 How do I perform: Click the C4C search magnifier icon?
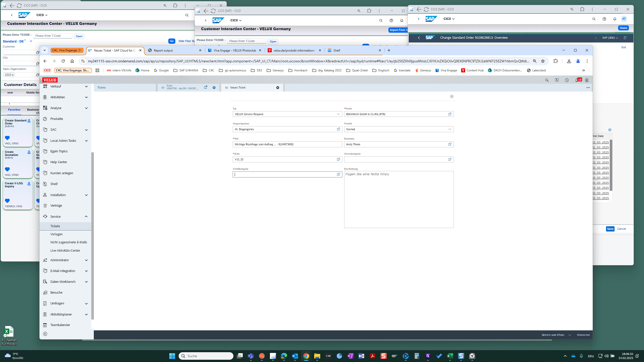[547, 80]
